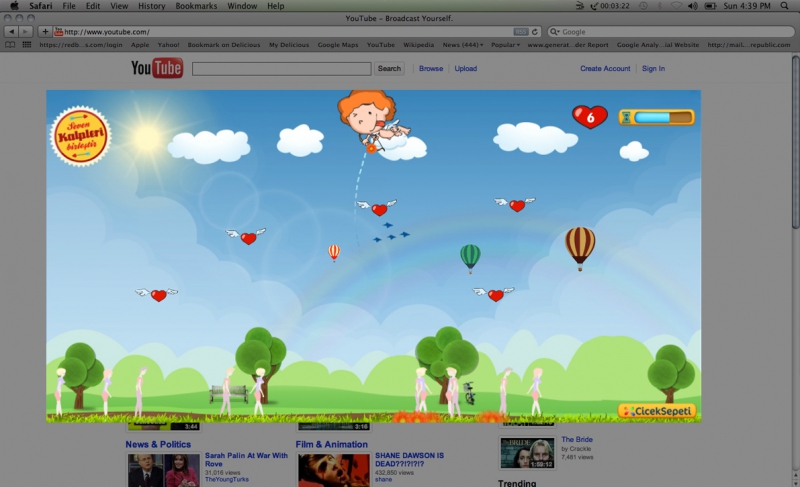Viewport: 800px width, 487px height.
Task: Click the address bar URL field
Action: pyautogui.click(x=297, y=32)
